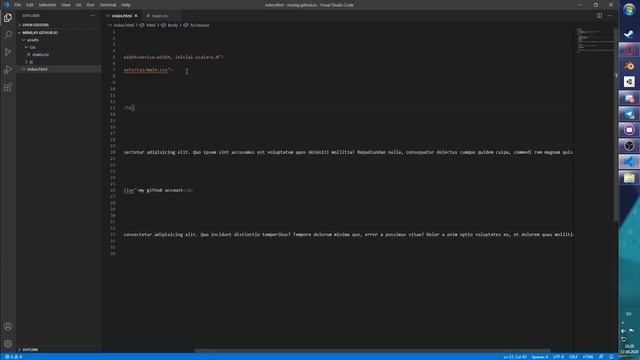This screenshot has width=640, height=360.
Task: Click the clock in the system tray
Action: pyautogui.click(x=629, y=349)
